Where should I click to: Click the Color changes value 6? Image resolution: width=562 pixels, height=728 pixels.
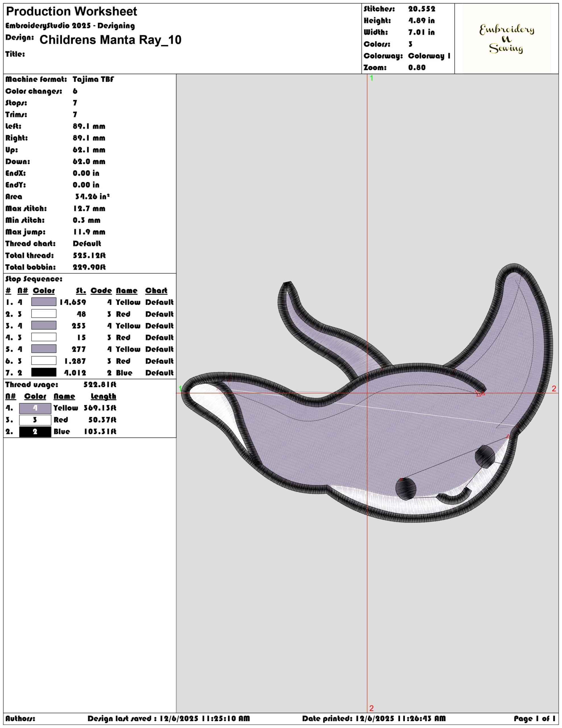click(75, 91)
